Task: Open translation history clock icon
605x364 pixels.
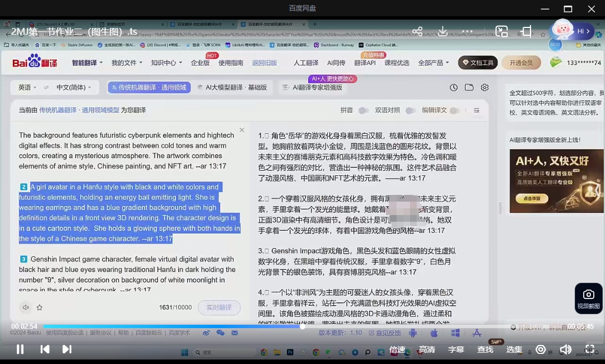Action: (453, 87)
